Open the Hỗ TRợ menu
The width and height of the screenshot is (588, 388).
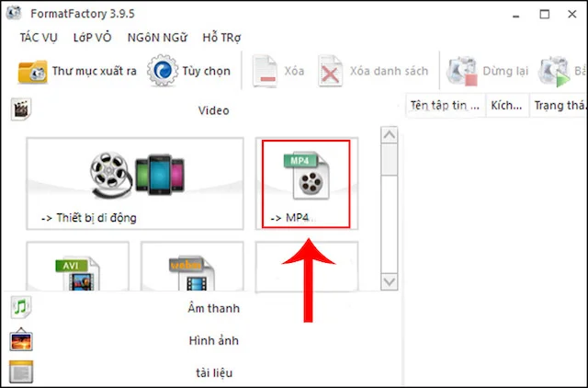tap(221, 38)
